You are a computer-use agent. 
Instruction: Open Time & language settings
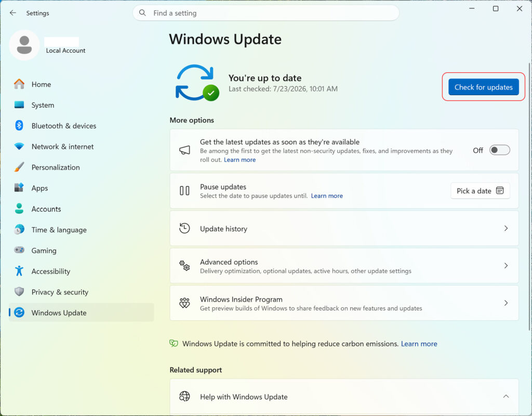coord(82,229)
